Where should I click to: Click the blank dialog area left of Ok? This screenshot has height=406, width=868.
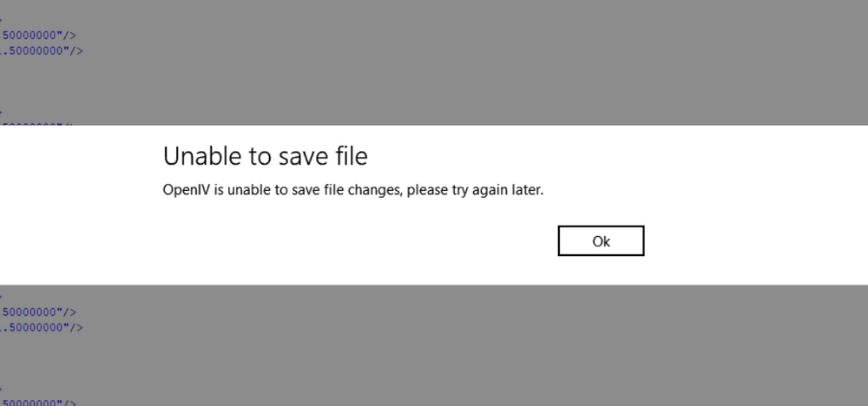click(x=347, y=240)
